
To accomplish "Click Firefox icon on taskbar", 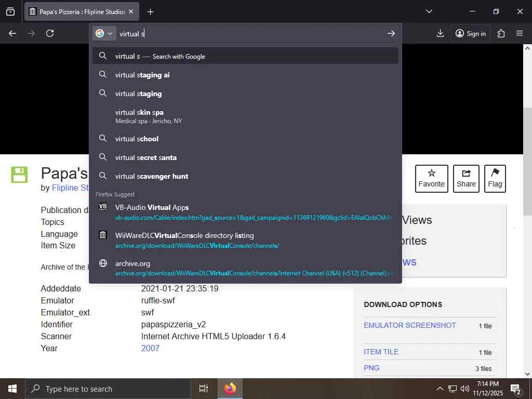I will (230, 389).
